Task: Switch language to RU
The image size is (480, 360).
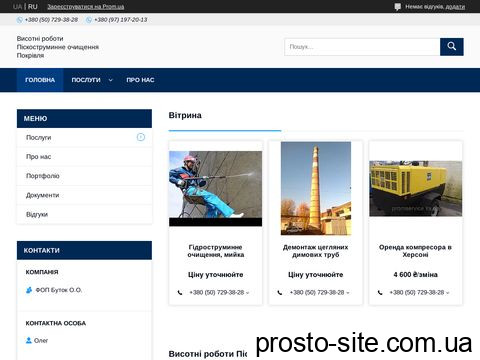Action: tap(33, 7)
